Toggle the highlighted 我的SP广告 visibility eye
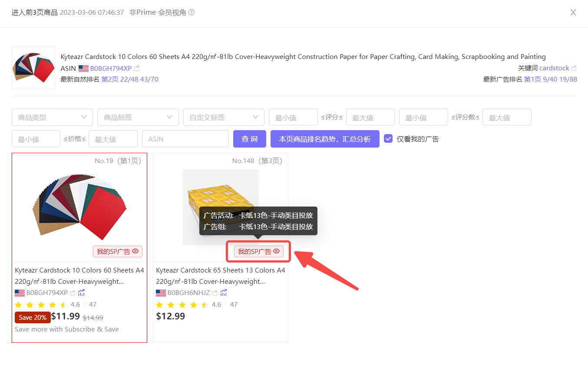This screenshot has height=381, width=588. pyautogui.click(x=277, y=251)
